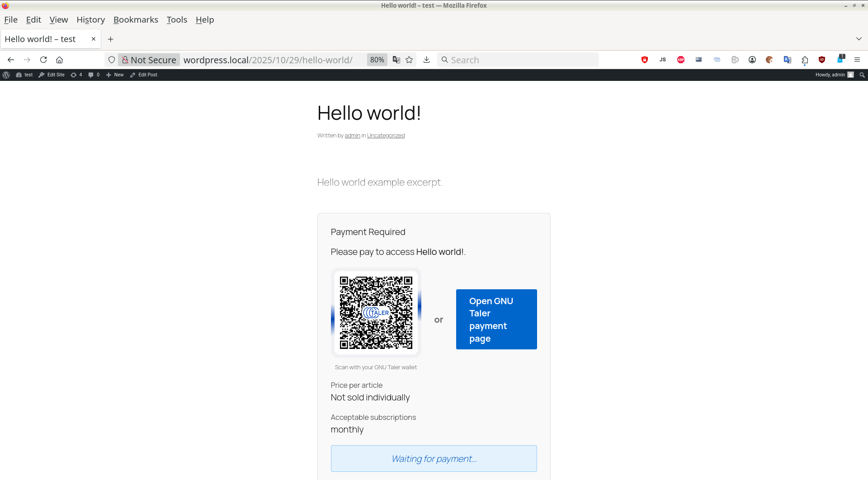Open the Firefox home page
The height and width of the screenshot is (480, 868).
pyautogui.click(x=59, y=60)
